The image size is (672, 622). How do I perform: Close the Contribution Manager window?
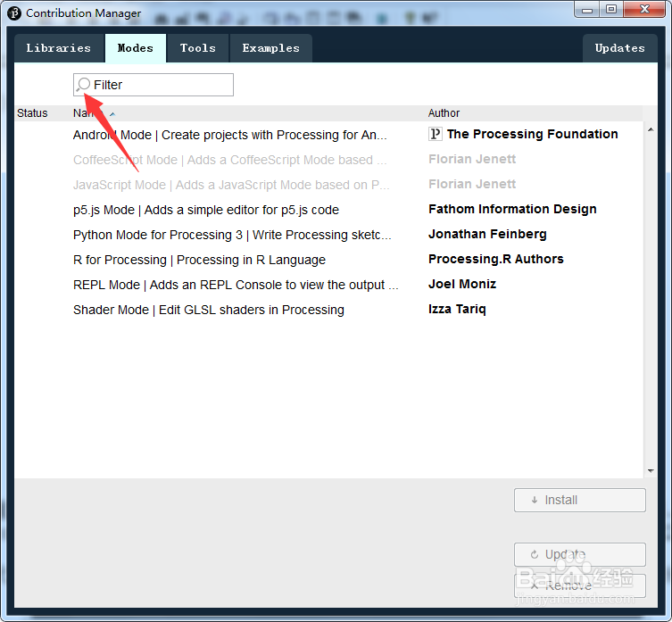point(644,10)
